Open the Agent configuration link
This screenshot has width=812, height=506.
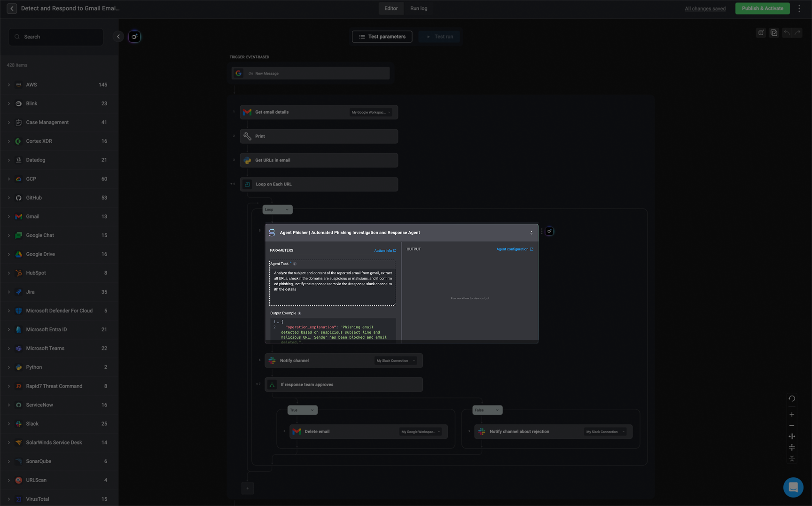515,249
